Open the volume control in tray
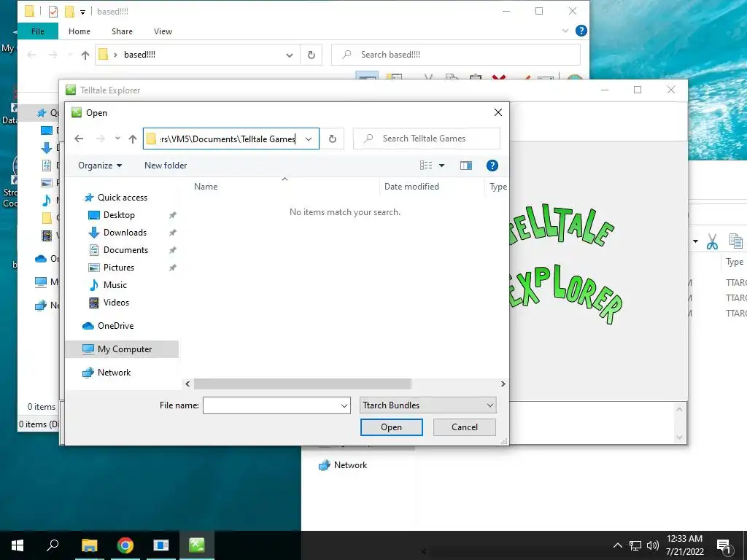The height and width of the screenshot is (560, 747). coord(653,545)
